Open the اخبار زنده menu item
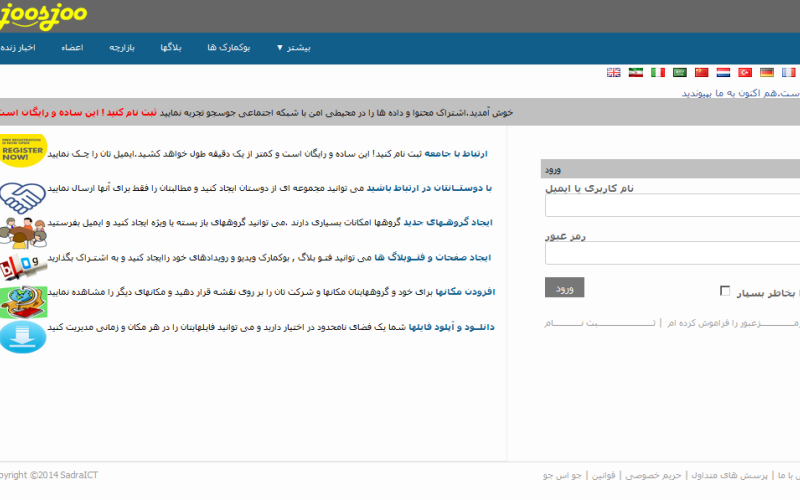 coord(18,47)
